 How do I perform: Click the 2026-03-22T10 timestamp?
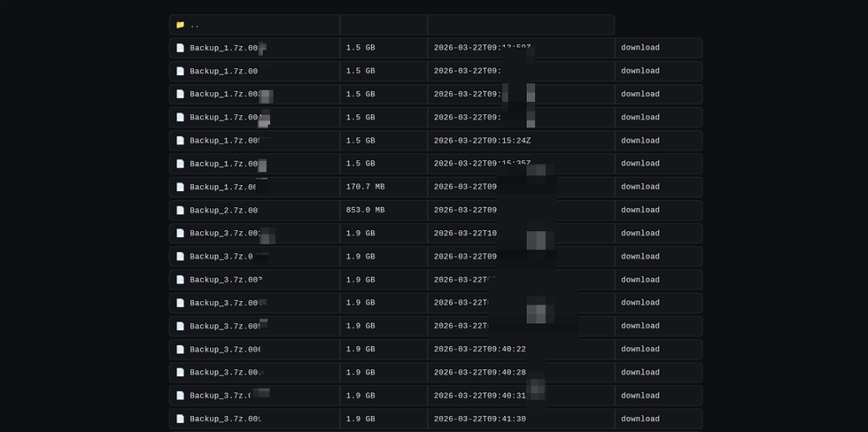pyautogui.click(x=466, y=234)
